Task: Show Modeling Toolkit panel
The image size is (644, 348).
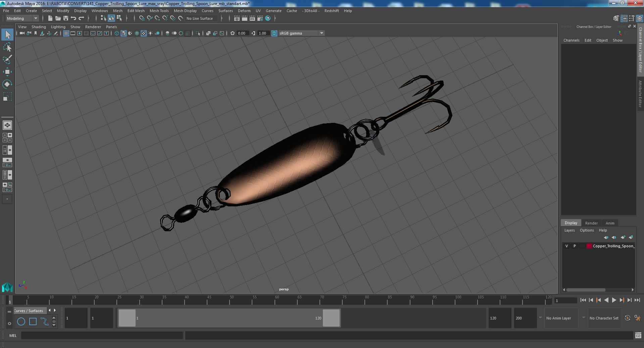Action: (x=616, y=18)
